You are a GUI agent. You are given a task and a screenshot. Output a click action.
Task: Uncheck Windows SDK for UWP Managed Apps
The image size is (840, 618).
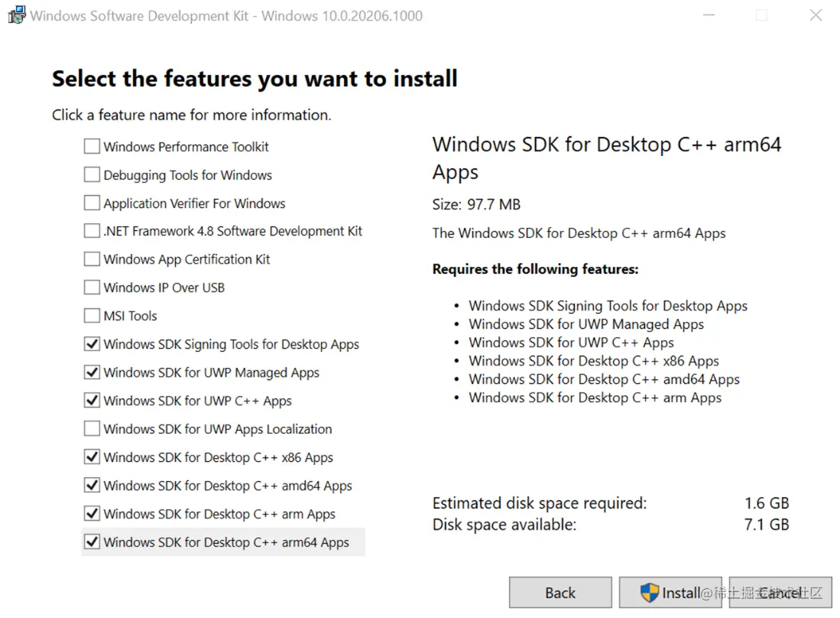pos(92,372)
